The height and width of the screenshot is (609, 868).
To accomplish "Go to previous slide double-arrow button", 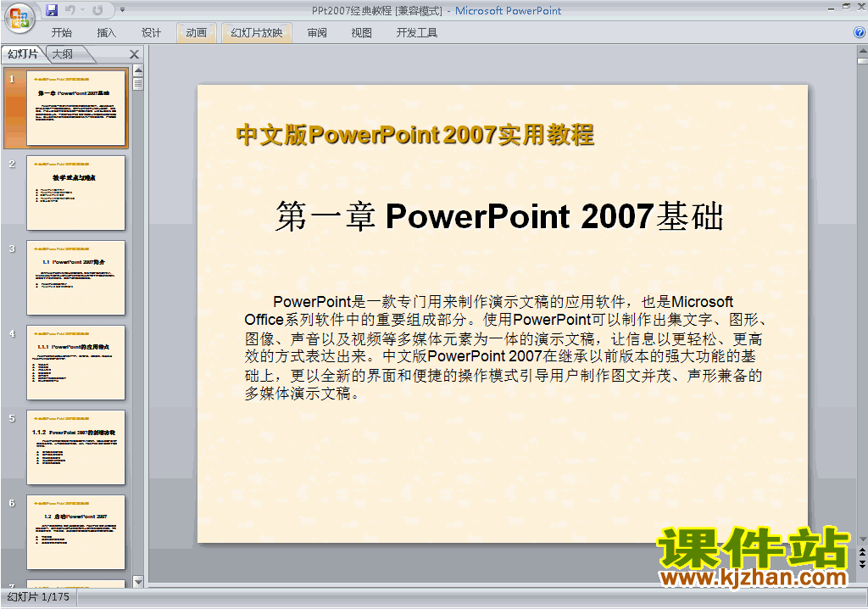I will coord(862,552).
